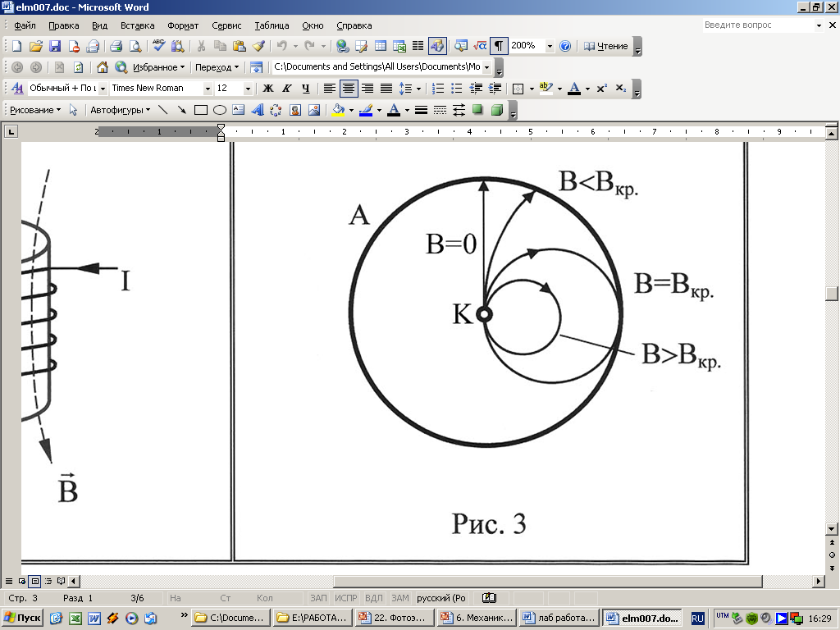Go to home page in Web toolbar
Viewport: 840px width, 630px height.
[x=103, y=67]
